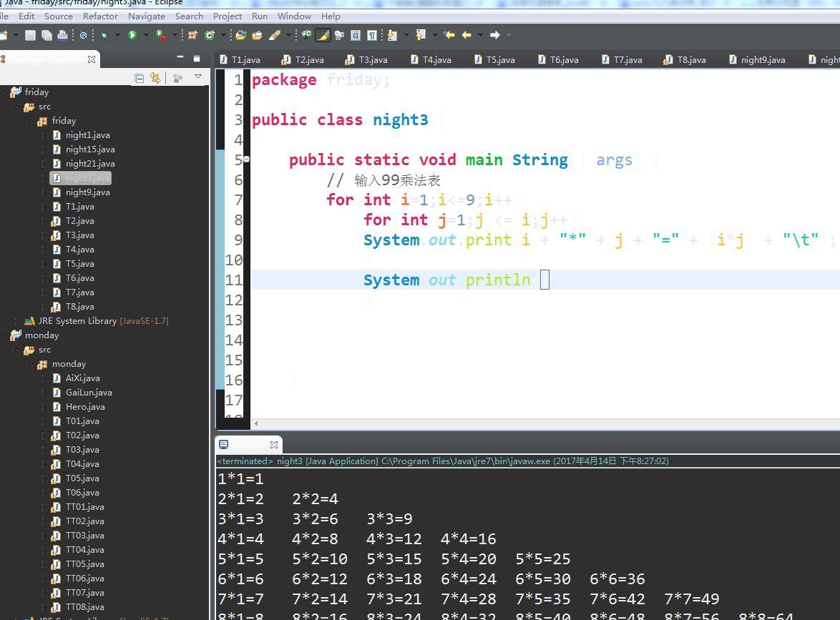Click editor horizontal scrollbar left arrow
The width and height of the screenshot is (840, 620).
[x=256, y=423]
